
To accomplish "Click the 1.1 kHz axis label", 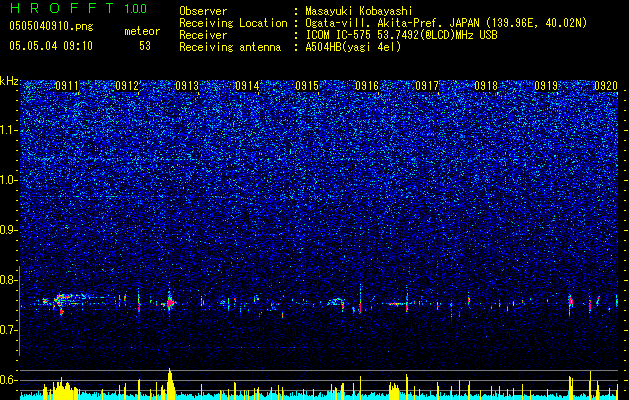I will click(8, 130).
